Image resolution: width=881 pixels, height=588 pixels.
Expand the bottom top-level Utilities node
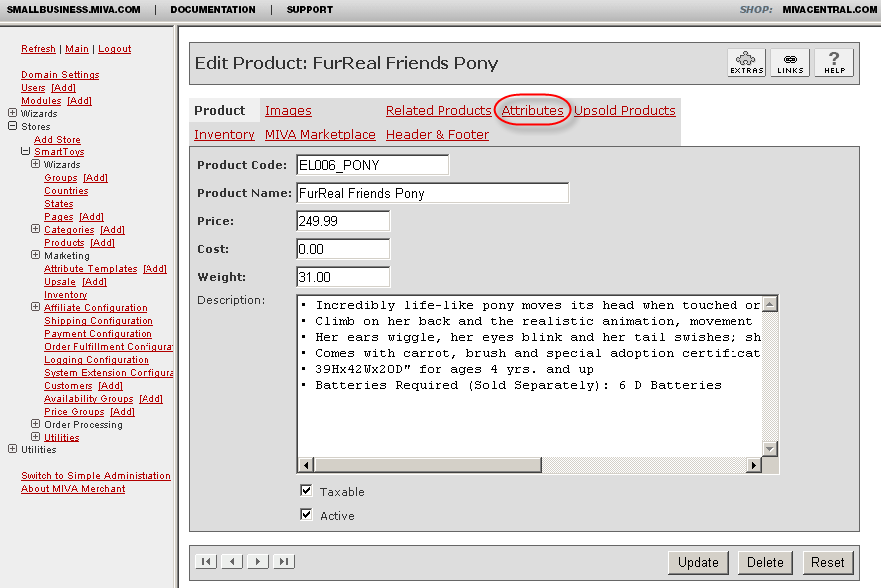(12, 449)
